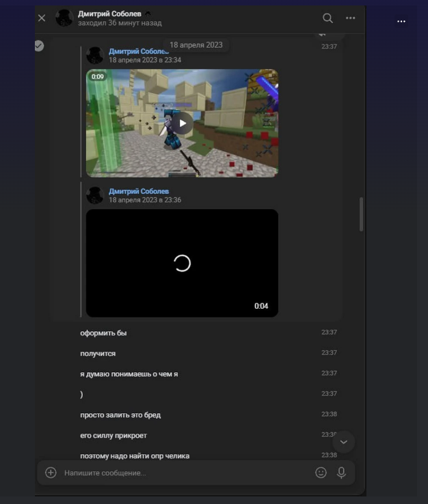Select message "получится"
This screenshot has height=504, width=428.
(x=98, y=354)
